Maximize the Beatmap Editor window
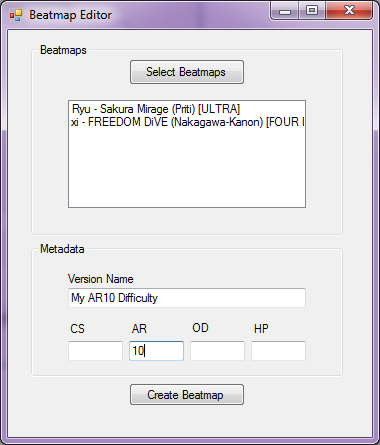380x445 pixels. pyautogui.click(x=312, y=11)
